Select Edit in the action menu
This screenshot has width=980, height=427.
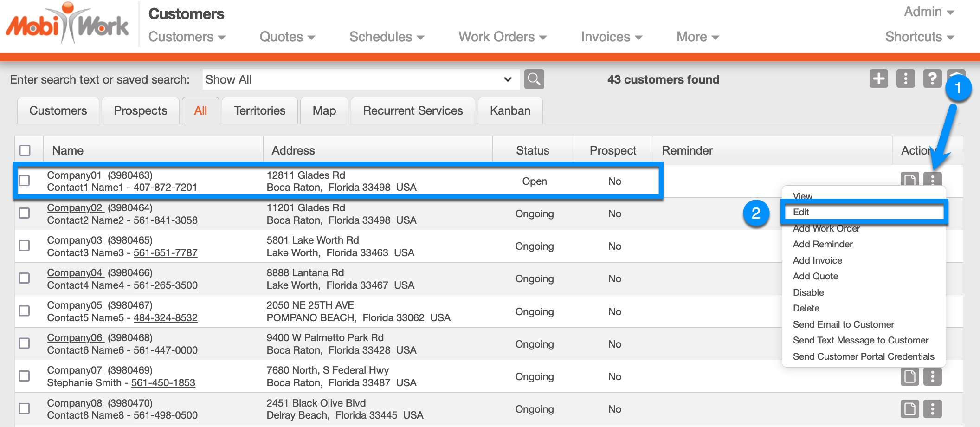click(x=801, y=212)
